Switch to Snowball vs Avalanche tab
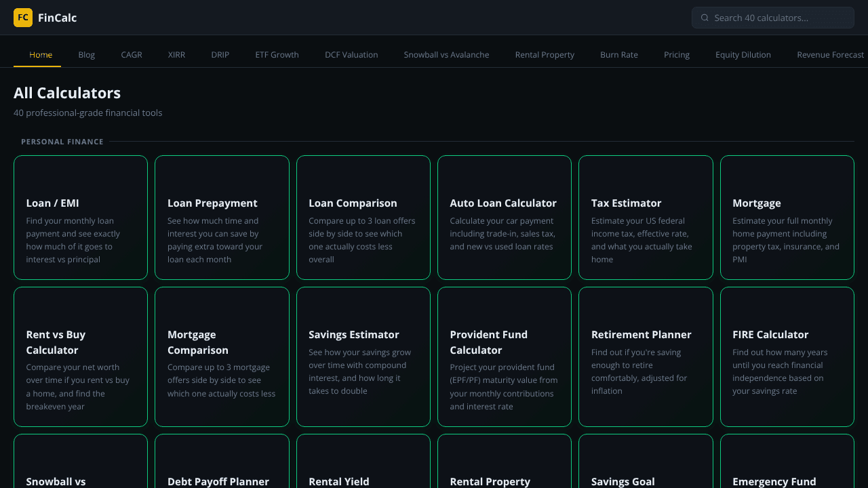868x488 pixels. (446, 54)
